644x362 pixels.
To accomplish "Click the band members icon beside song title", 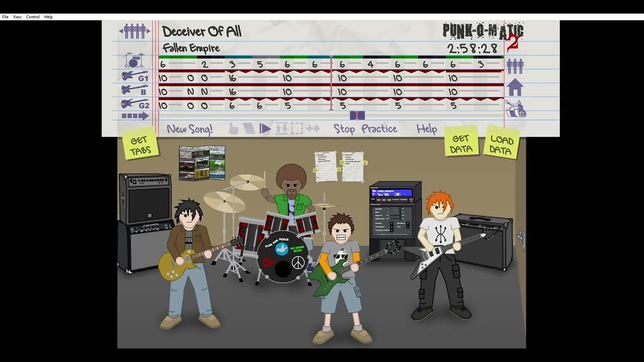I will [x=135, y=31].
